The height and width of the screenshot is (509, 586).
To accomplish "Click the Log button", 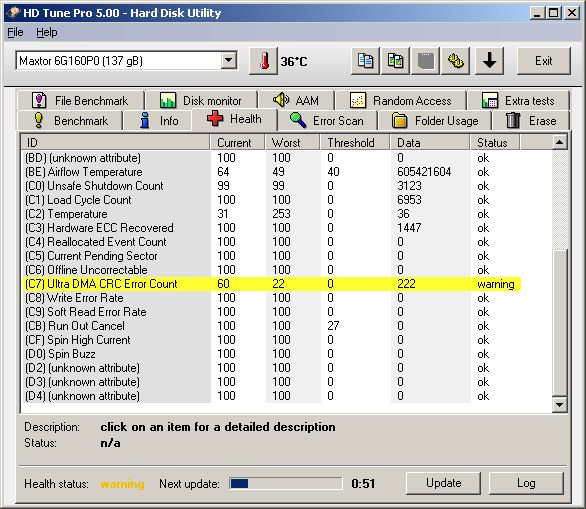I will pyautogui.click(x=526, y=483).
